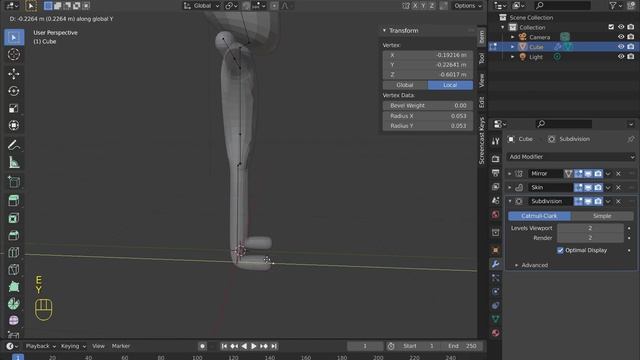Change Levels Viewport value

[590, 228]
